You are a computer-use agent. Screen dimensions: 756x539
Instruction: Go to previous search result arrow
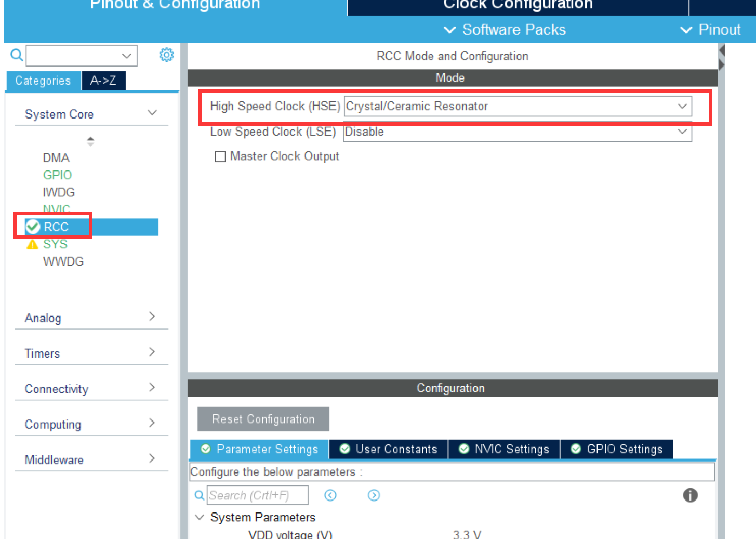[x=330, y=495]
